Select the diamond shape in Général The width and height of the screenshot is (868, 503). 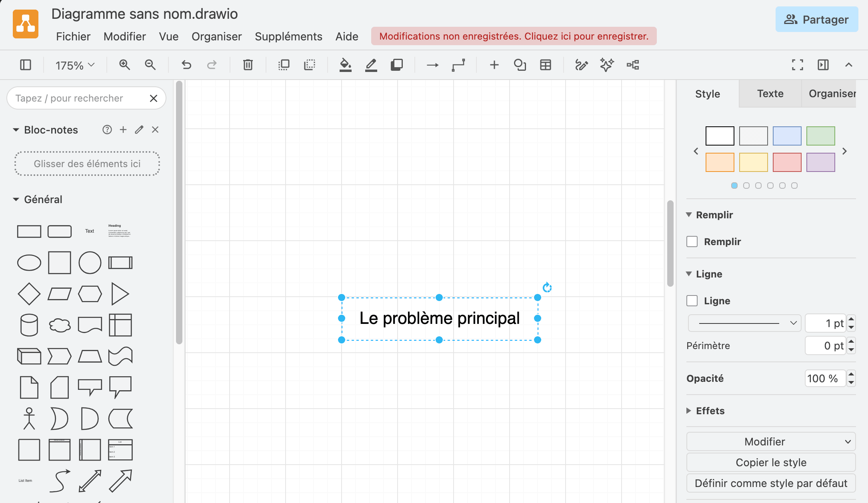click(29, 294)
